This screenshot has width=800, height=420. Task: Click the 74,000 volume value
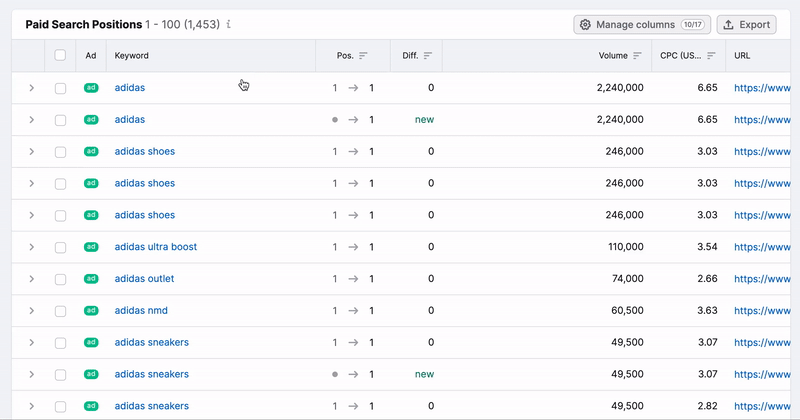[x=628, y=279]
